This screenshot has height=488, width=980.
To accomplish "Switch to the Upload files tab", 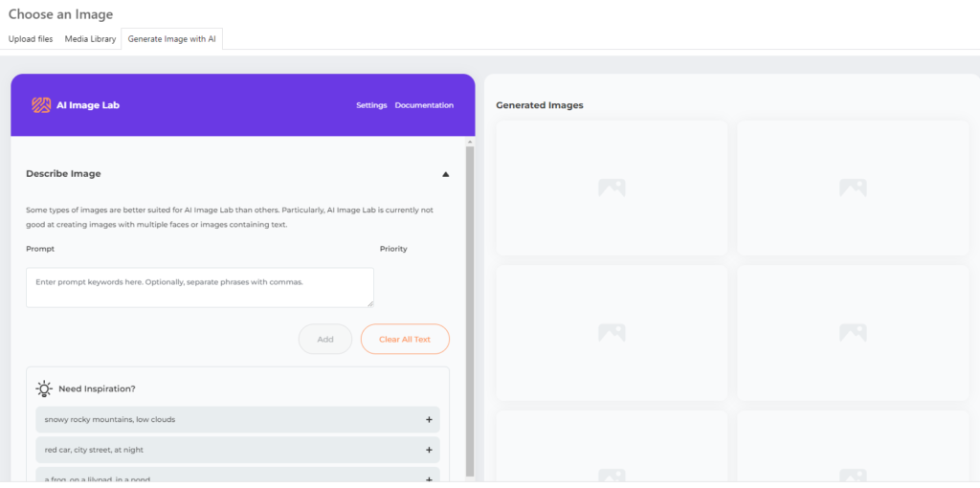I will pyautogui.click(x=31, y=38).
